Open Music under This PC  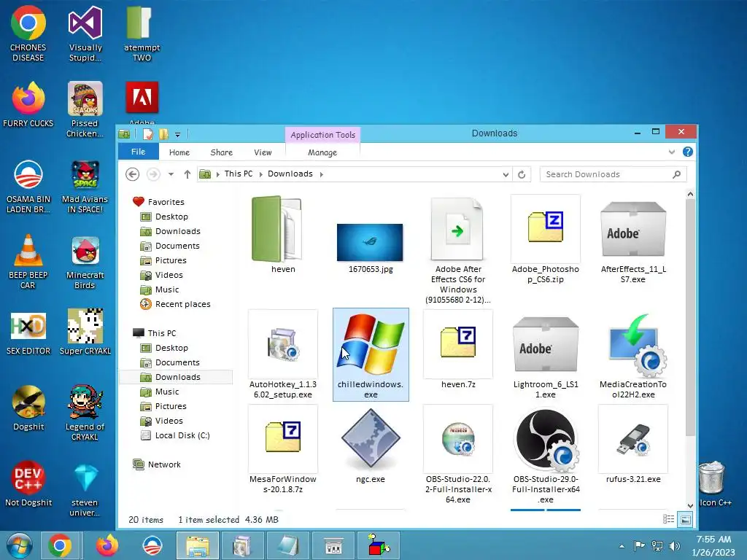[x=167, y=392]
